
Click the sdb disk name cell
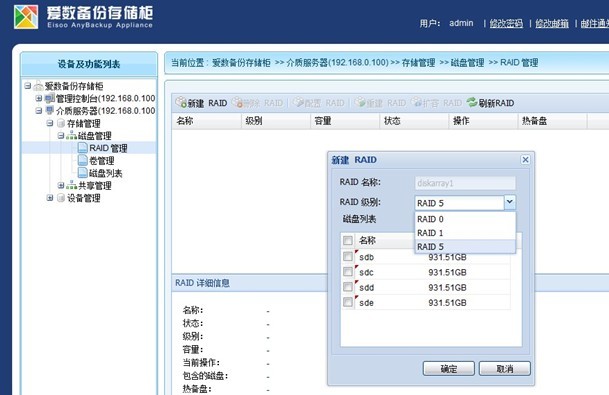(x=366, y=257)
